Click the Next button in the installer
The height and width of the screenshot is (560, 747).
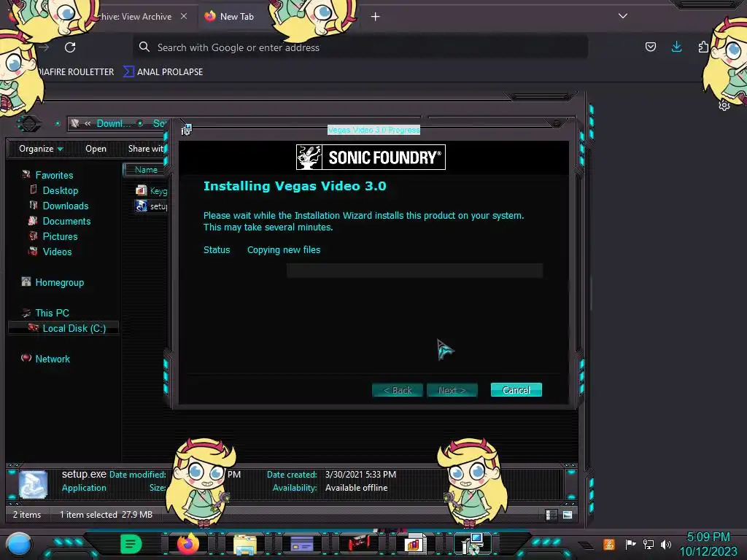[452, 390]
